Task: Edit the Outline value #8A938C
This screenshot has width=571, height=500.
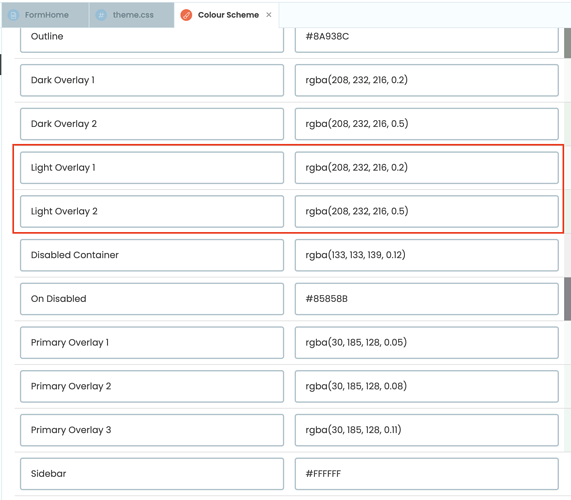Action: tap(426, 39)
